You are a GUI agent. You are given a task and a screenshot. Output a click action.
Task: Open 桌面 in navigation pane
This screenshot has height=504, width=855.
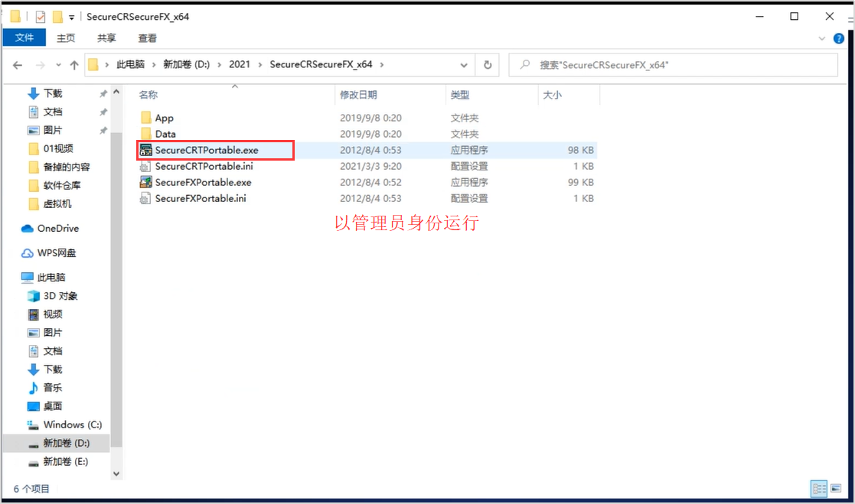(x=52, y=406)
